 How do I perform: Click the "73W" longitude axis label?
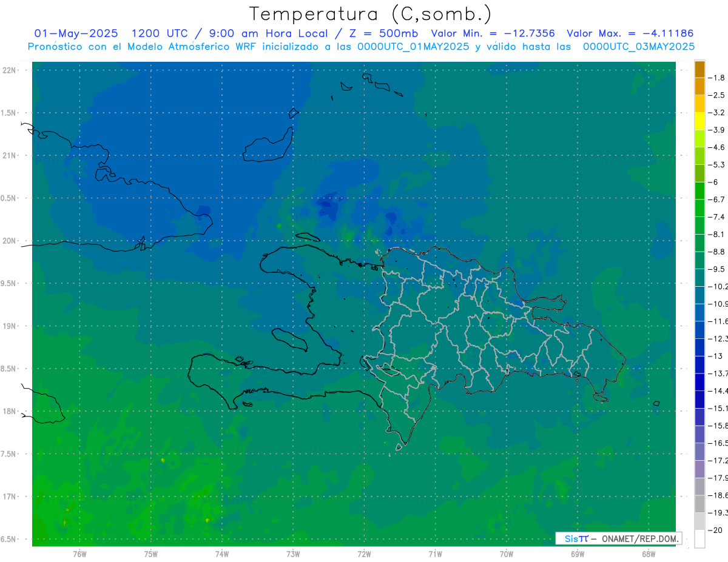tap(293, 554)
